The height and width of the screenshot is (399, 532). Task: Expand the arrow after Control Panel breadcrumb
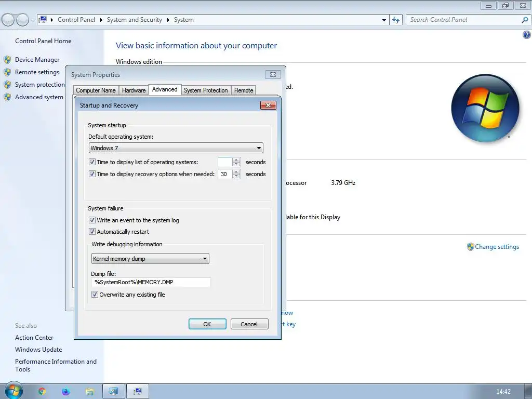(x=101, y=20)
